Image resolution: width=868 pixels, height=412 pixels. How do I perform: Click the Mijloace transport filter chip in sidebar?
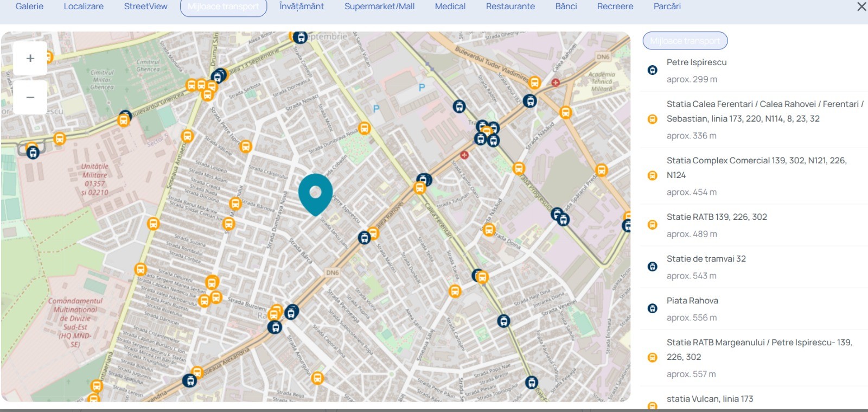(x=685, y=41)
